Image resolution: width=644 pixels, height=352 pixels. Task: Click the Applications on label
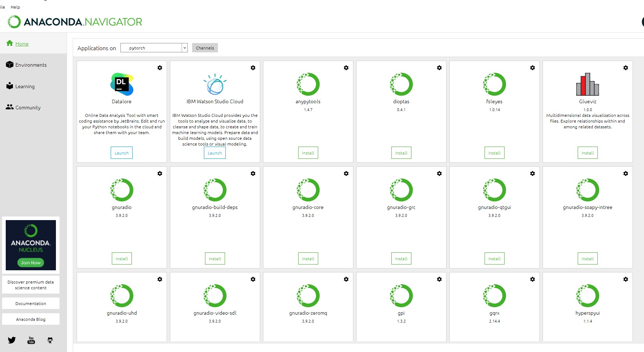[x=97, y=48]
